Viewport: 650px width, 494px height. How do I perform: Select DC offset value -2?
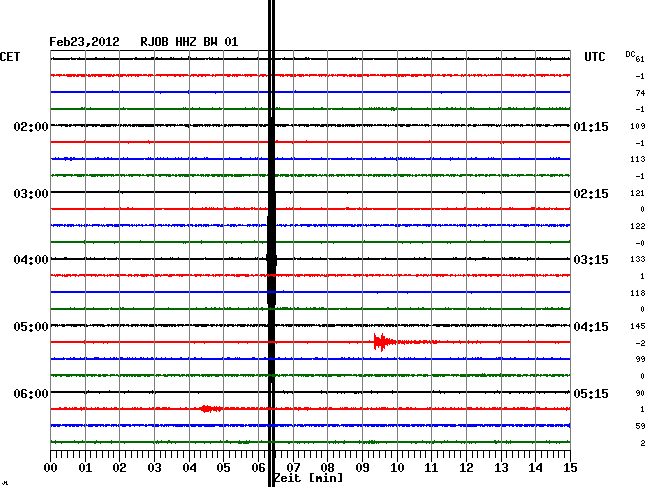pyautogui.click(x=640, y=343)
